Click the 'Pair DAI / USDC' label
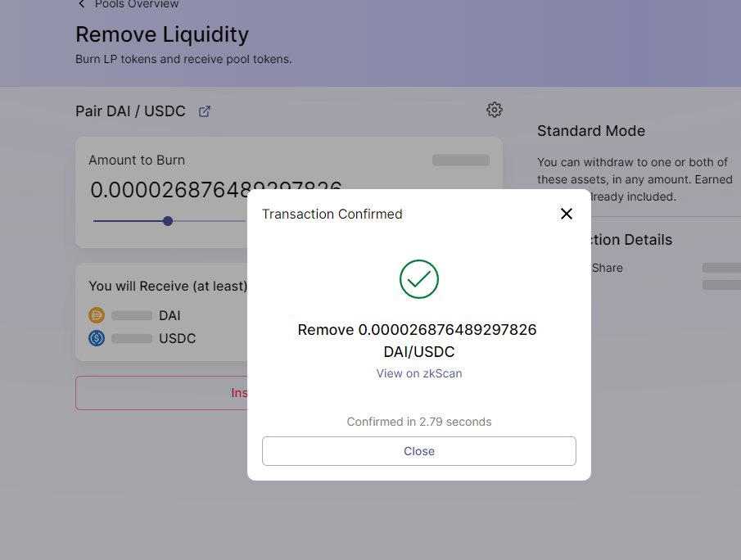 130,111
